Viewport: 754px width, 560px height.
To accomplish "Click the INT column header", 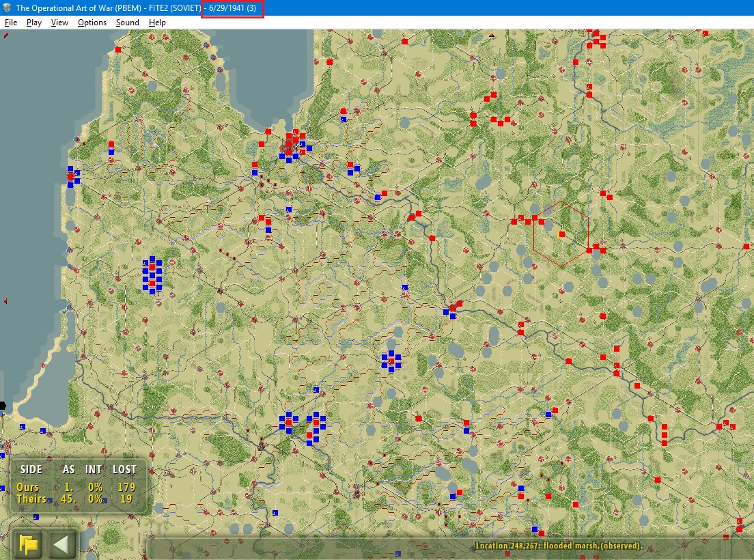I will pyautogui.click(x=94, y=470).
